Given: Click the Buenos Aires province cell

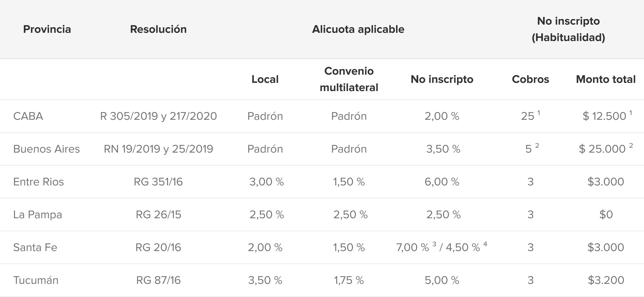Looking at the screenshot, I should pyautogui.click(x=46, y=149).
